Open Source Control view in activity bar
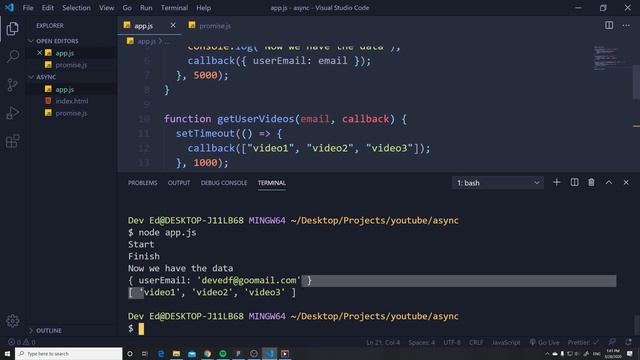Image resolution: width=640 pixels, height=360 pixels. pyautogui.click(x=13, y=84)
